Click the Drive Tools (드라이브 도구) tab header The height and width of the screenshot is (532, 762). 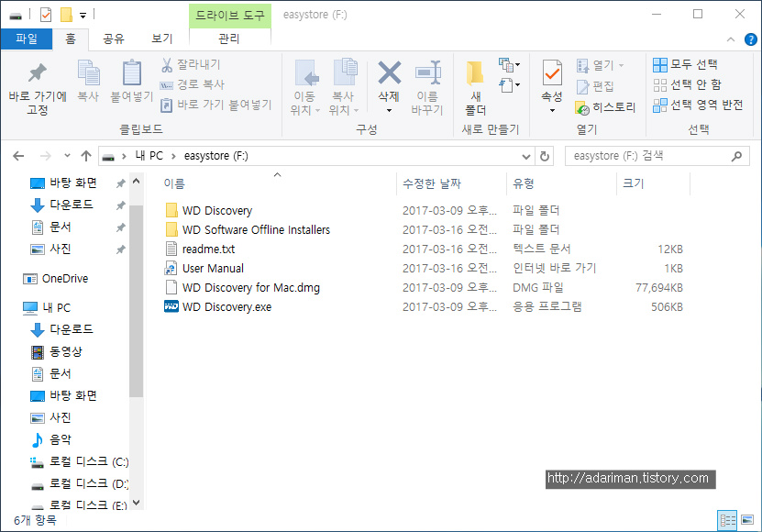230,16
